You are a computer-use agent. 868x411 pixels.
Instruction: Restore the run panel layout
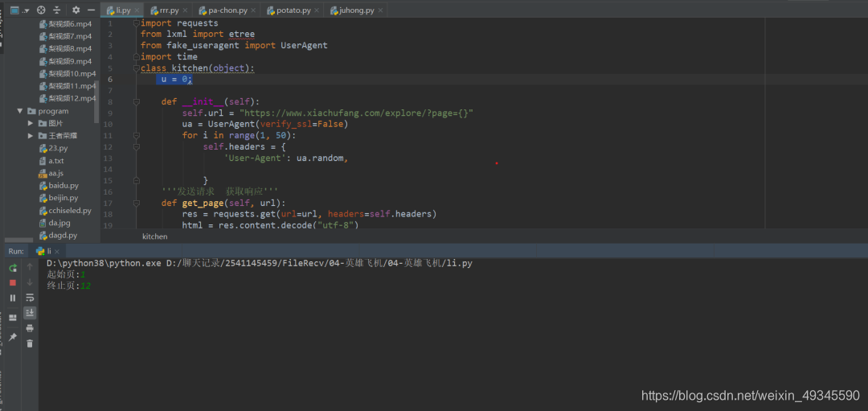pyautogui.click(x=13, y=318)
